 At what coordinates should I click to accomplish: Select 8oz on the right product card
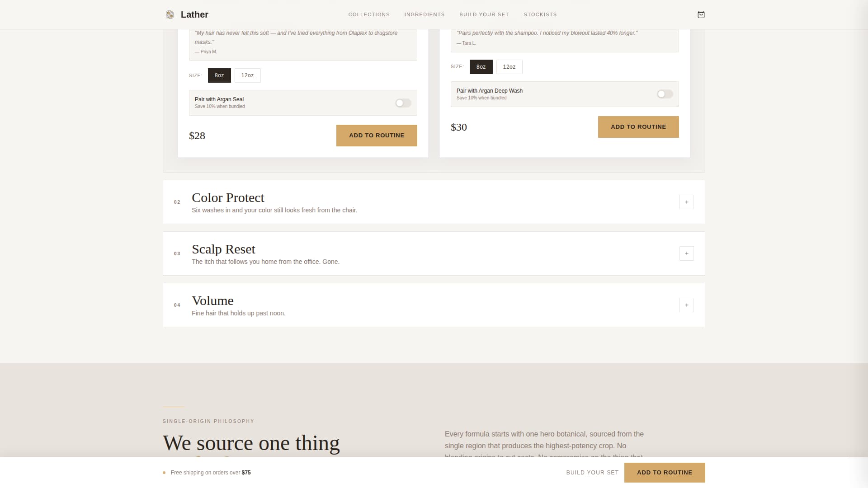481,67
